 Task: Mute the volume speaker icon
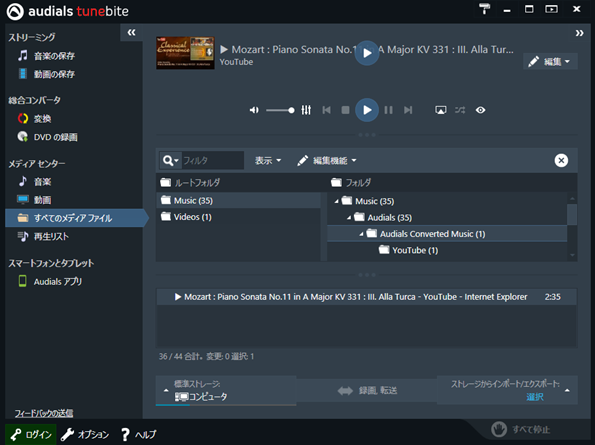(254, 110)
